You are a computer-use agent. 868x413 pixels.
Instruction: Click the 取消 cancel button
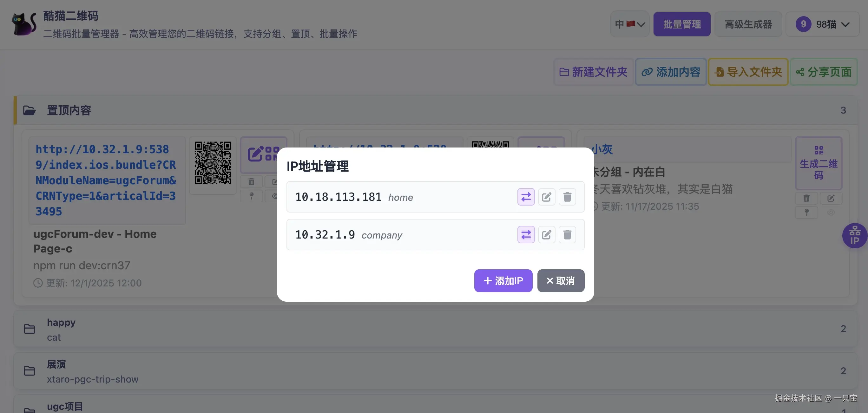[561, 281]
